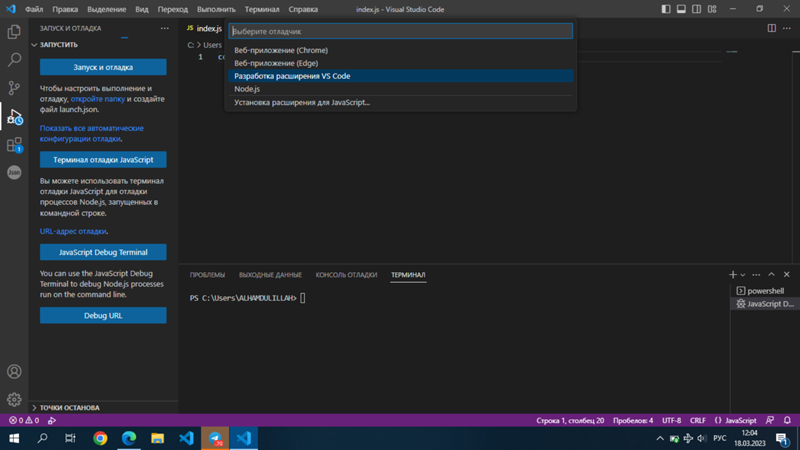
Task: Click the Запуск и отладка button
Action: pyautogui.click(x=103, y=67)
